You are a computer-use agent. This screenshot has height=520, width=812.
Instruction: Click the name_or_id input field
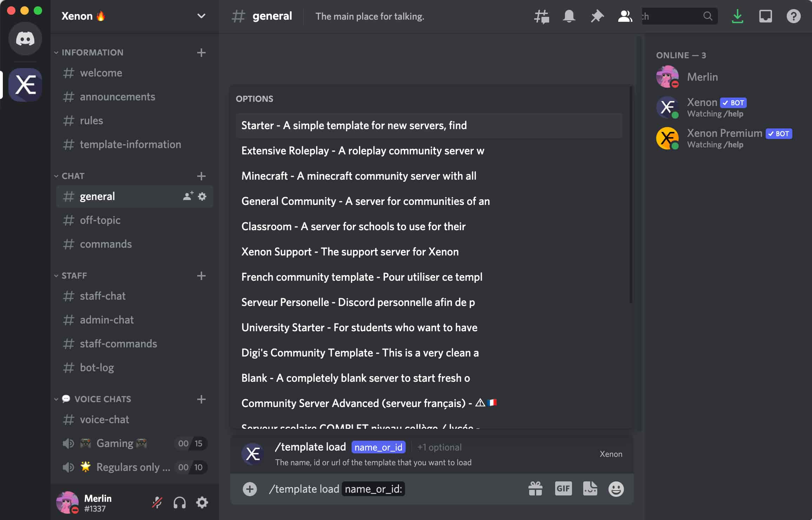pos(374,489)
